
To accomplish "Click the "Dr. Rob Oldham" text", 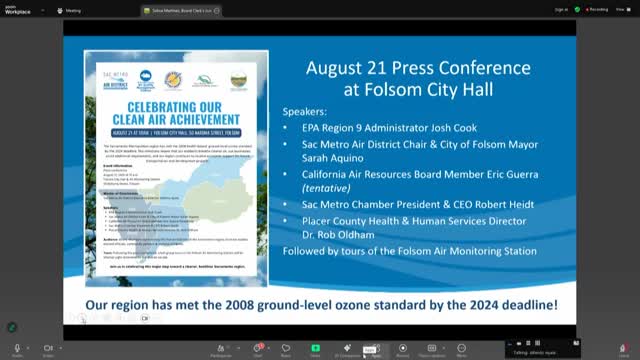I will pyautogui.click(x=338, y=235).
